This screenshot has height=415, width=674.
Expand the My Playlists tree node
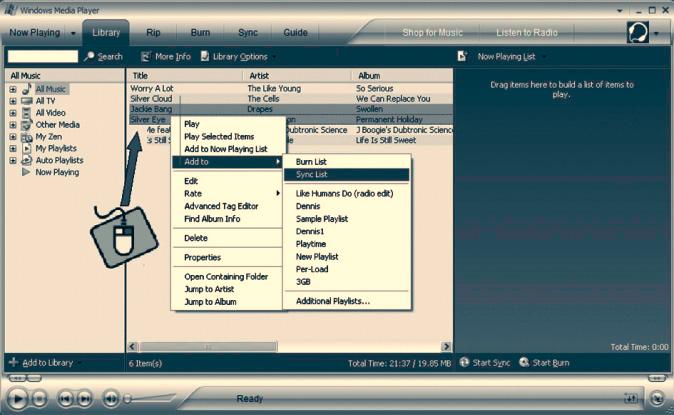point(13,149)
